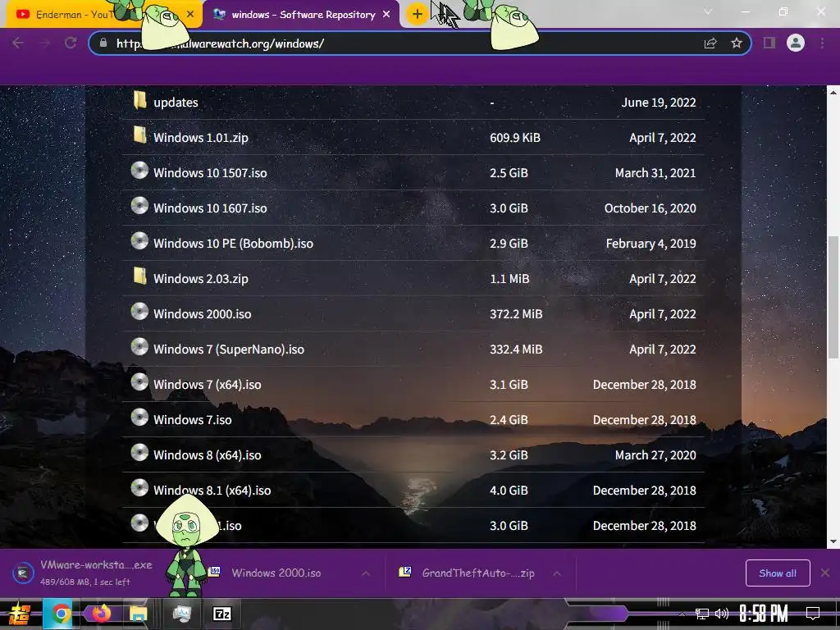Click the disc icon beside Windows 2000.iso in list
Viewport: 840px width, 630px height.
pos(139,312)
